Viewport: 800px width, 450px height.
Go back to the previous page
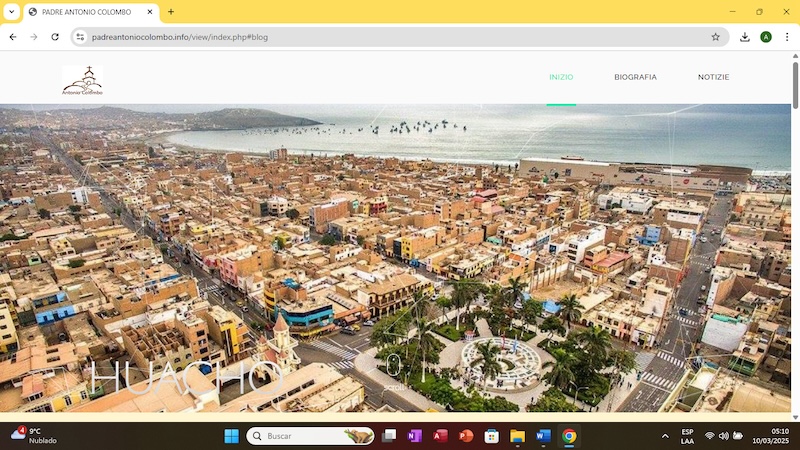tap(13, 37)
